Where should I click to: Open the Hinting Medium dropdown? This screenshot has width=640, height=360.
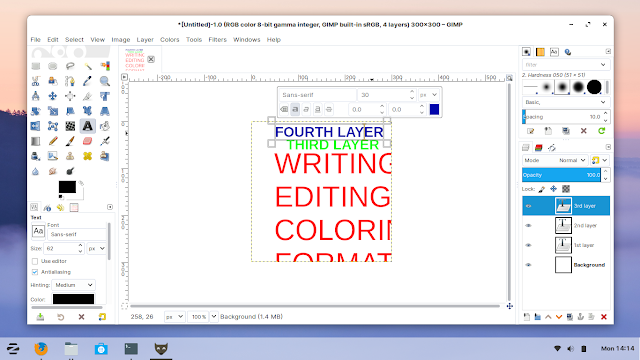(73, 285)
